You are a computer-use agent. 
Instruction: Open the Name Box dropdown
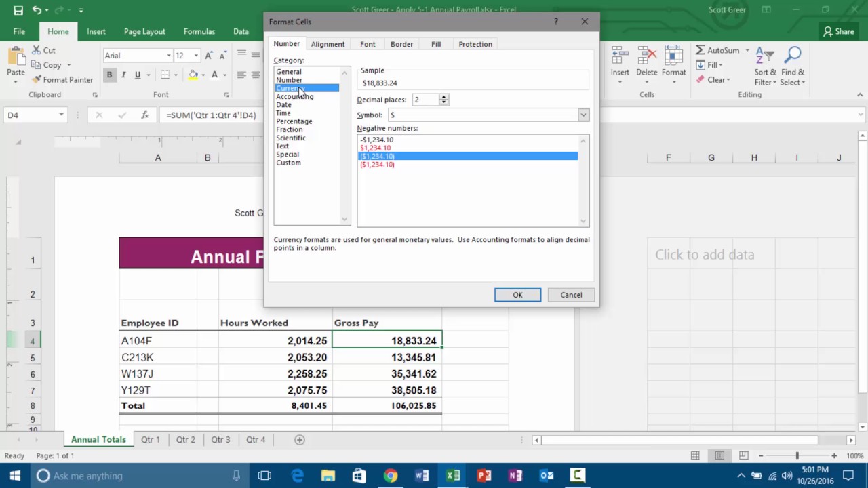coord(61,115)
